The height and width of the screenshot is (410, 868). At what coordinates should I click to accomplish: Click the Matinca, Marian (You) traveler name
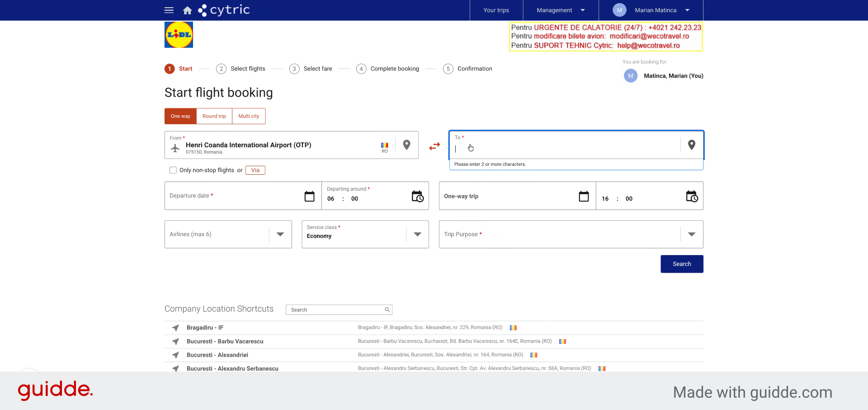(x=674, y=76)
